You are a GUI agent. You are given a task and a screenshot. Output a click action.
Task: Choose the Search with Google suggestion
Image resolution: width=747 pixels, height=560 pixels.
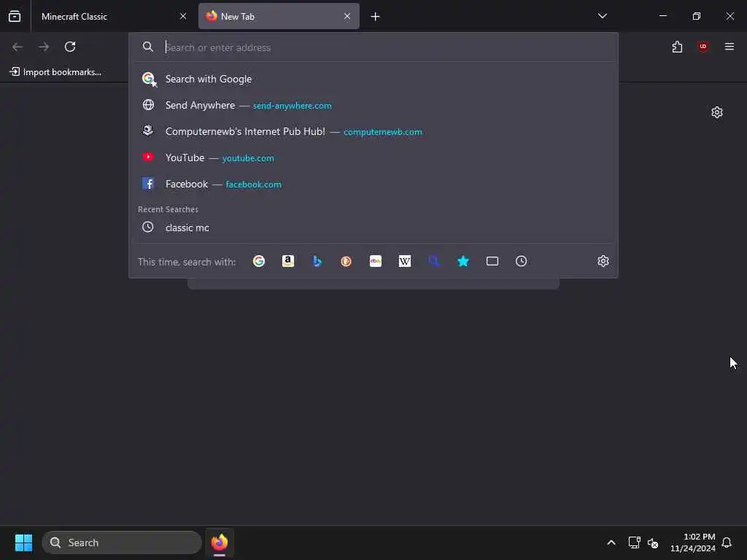pyautogui.click(x=373, y=79)
